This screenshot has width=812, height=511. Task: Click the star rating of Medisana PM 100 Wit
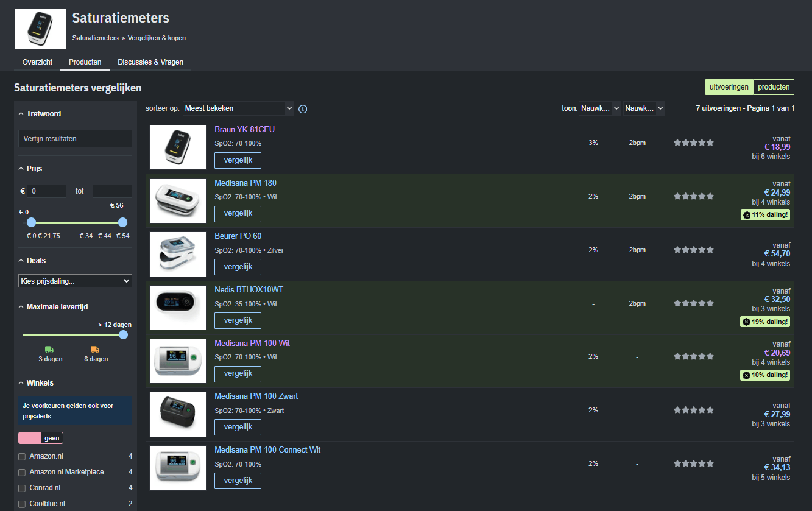[x=693, y=356]
